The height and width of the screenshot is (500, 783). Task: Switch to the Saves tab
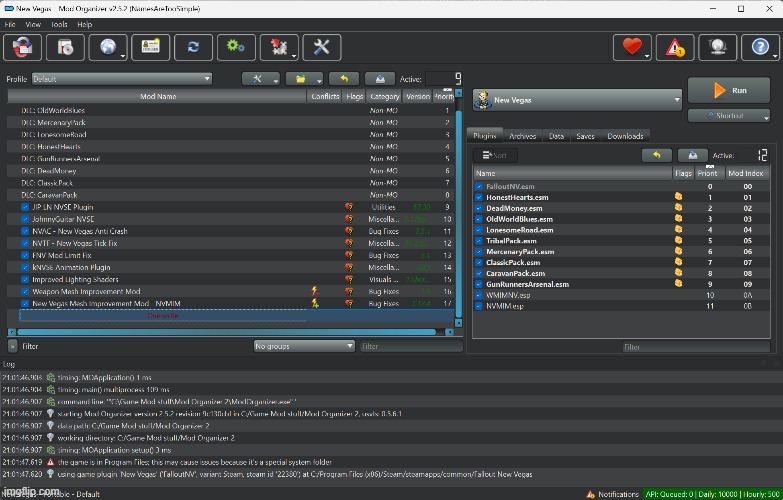pos(585,136)
